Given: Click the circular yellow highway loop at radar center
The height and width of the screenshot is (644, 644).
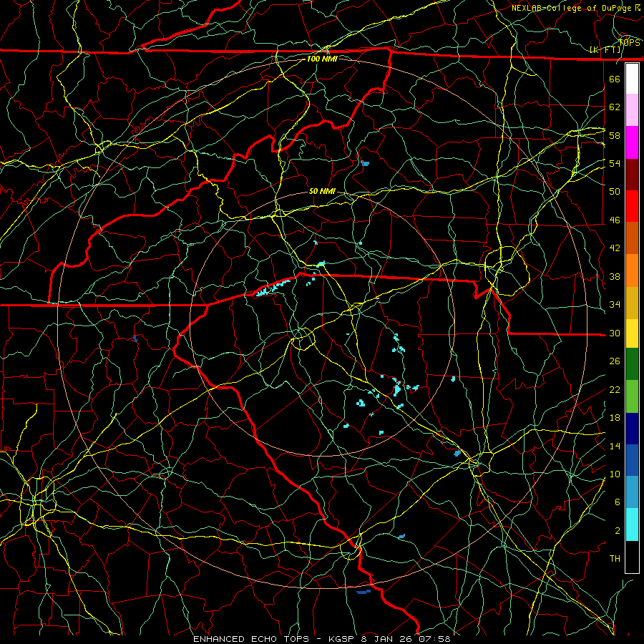Looking at the screenshot, I should (303, 339).
